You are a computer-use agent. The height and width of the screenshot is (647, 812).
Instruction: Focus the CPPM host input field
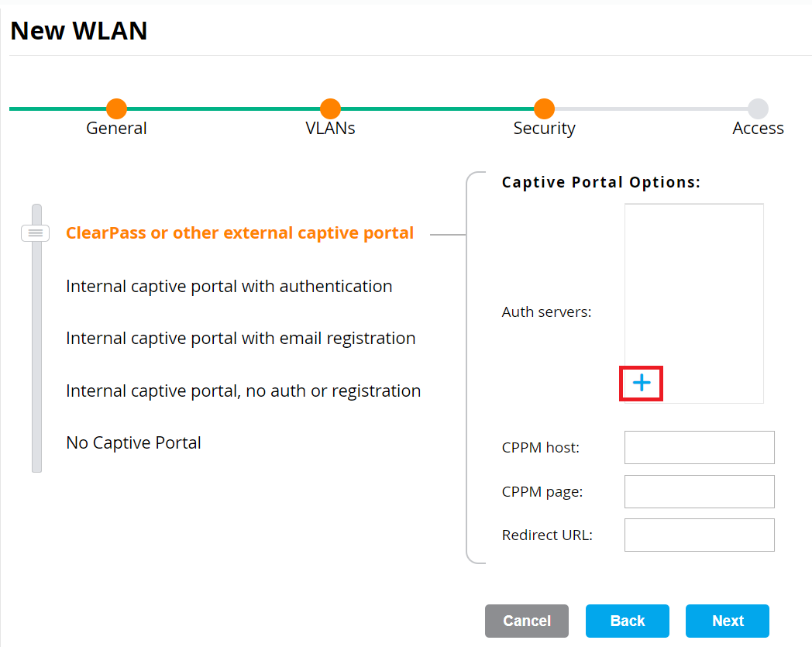click(699, 448)
